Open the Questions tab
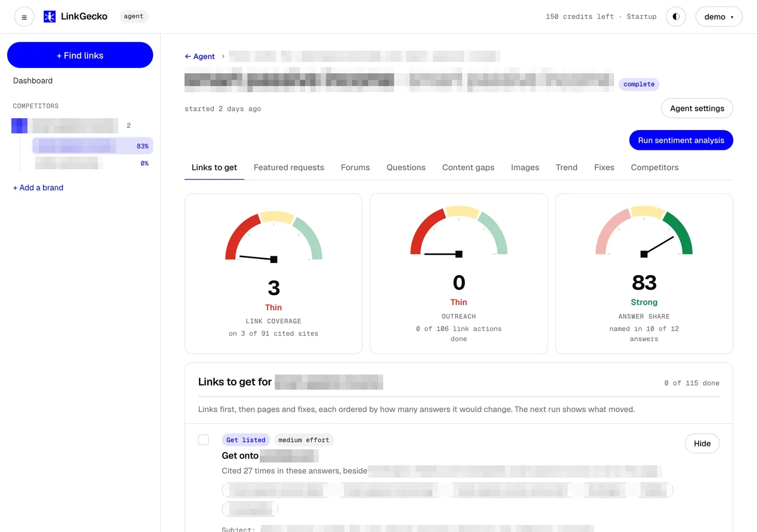Image resolution: width=757 pixels, height=532 pixels. pyautogui.click(x=406, y=167)
